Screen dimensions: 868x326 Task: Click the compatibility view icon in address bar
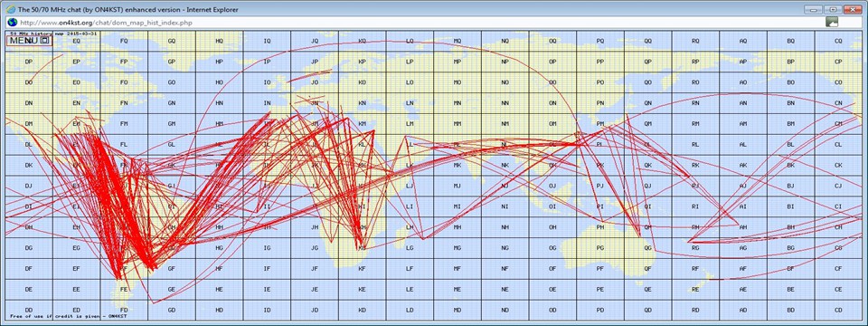pyautogui.click(x=832, y=22)
